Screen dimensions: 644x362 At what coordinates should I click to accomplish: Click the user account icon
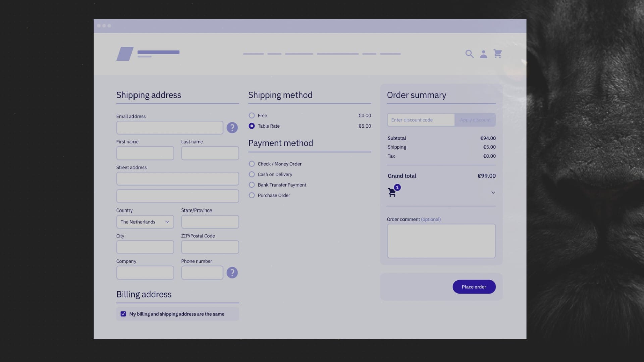pyautogui.click(x=483, y=54)
